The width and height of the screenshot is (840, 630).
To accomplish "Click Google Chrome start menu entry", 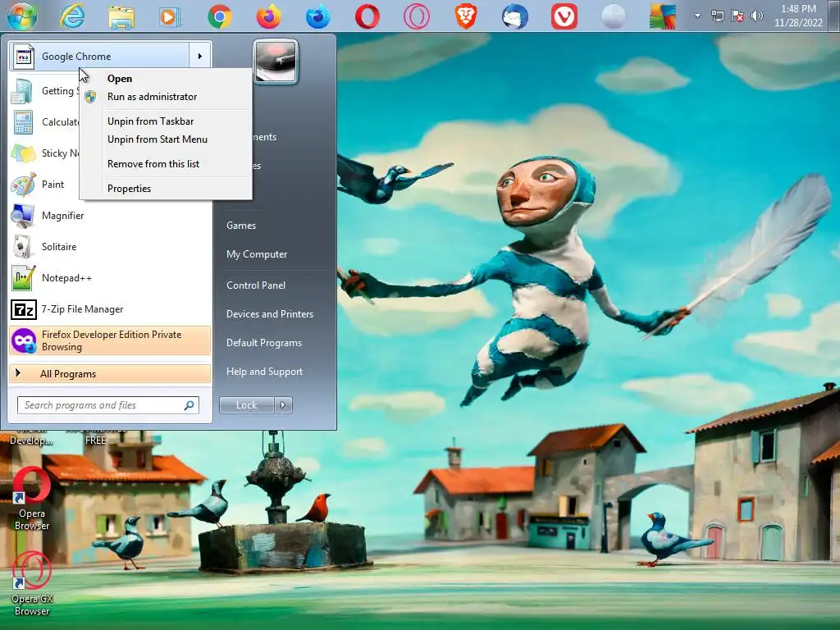I will (x=99, y=57).
